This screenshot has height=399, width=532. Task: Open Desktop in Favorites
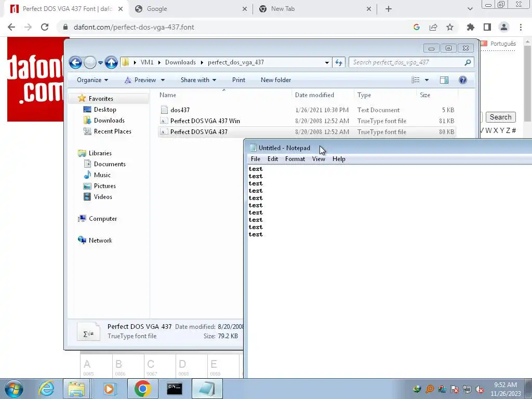[x=105, y=110]
